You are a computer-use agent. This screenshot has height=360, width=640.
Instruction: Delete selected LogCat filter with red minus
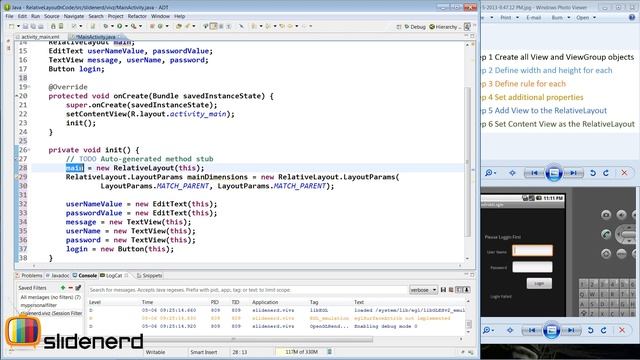70,288
